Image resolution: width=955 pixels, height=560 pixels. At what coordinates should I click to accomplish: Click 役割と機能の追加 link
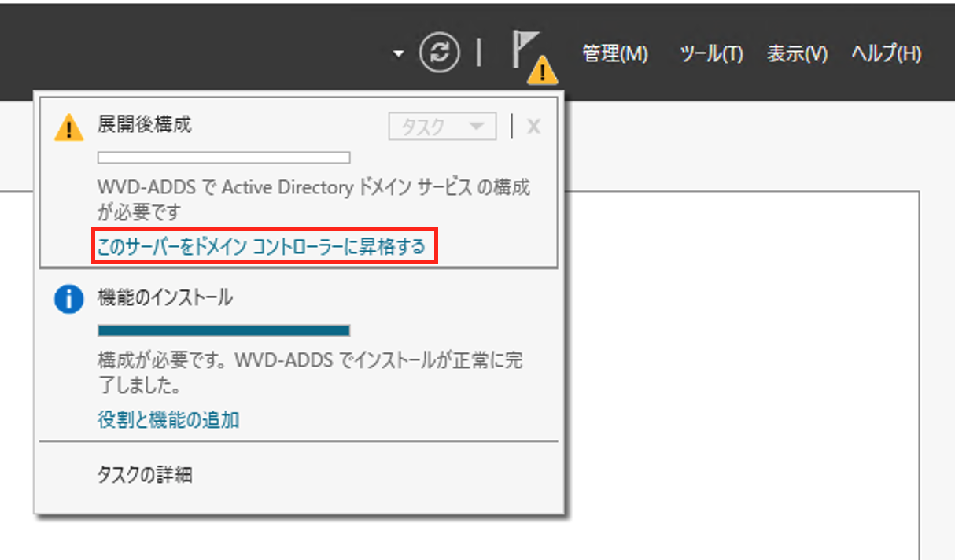point(168,419)
